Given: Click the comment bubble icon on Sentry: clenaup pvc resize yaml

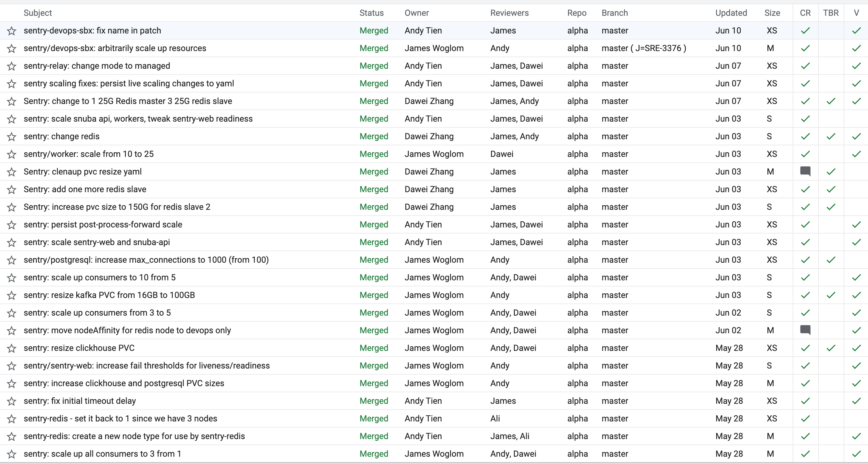Looking at the screenshot, I should point(806,171).
